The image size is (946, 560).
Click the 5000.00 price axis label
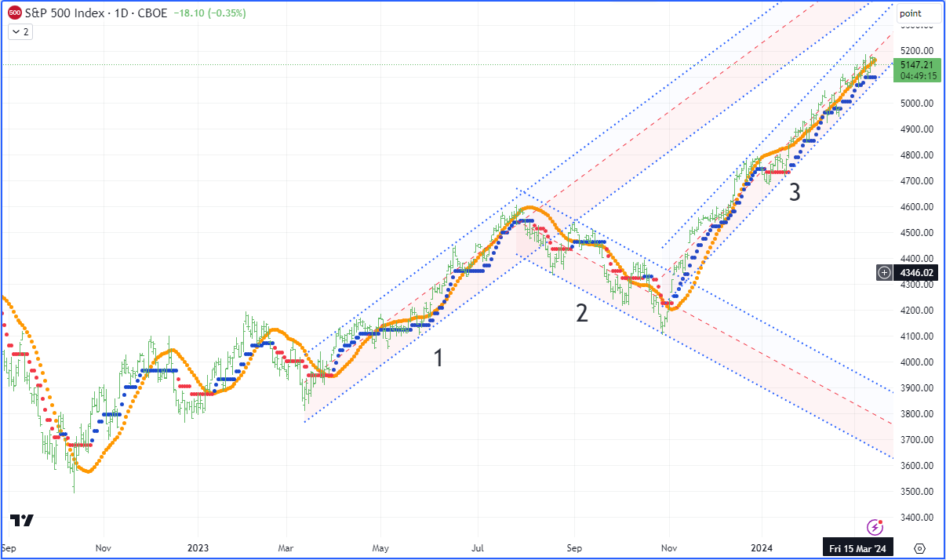click(917, 104)
